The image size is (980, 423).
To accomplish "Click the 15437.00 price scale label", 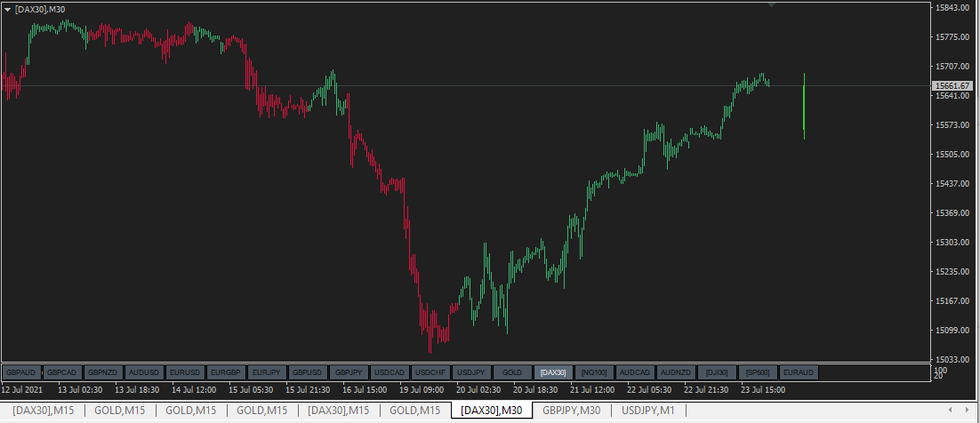I will pos(952,184).
